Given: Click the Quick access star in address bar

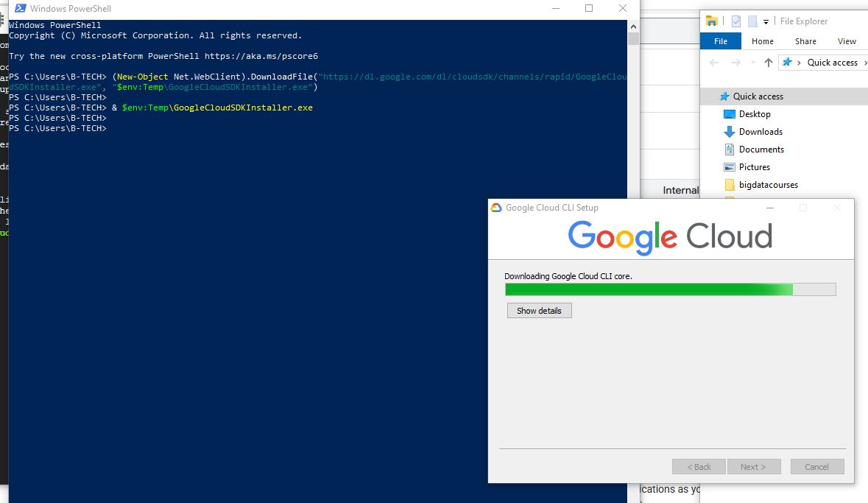Looking at the screenshot, I should point(786,62).
